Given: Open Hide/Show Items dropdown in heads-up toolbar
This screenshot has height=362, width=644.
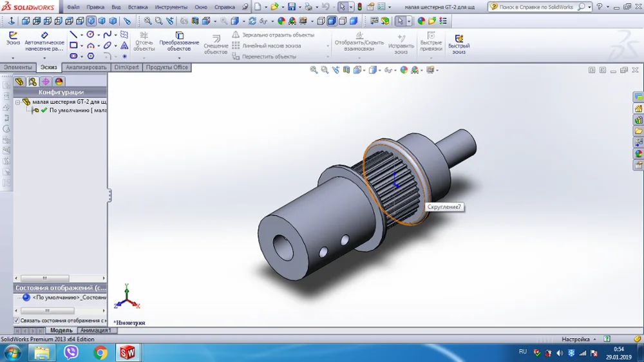Looking at the screenshot, I should click(395, 71).
